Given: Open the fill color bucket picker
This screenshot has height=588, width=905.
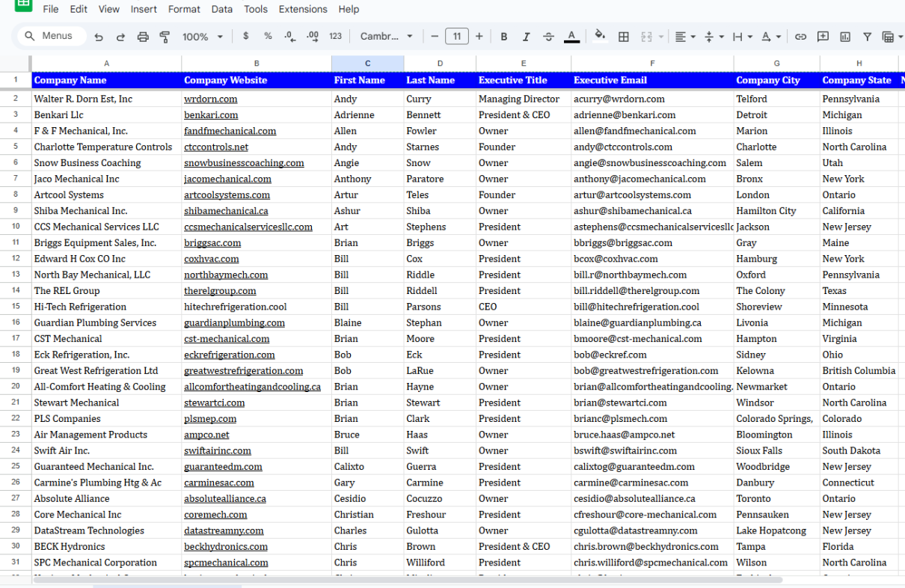Looking at the screenshot, I should [600, 36].
